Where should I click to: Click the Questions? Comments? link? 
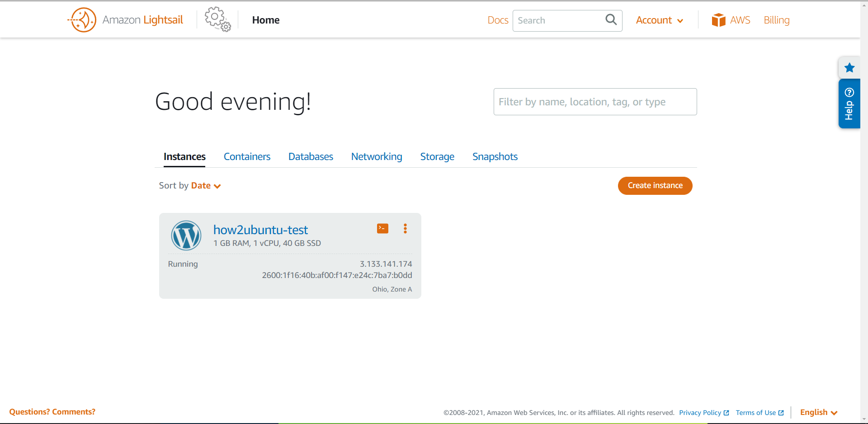tap(52, 412)
